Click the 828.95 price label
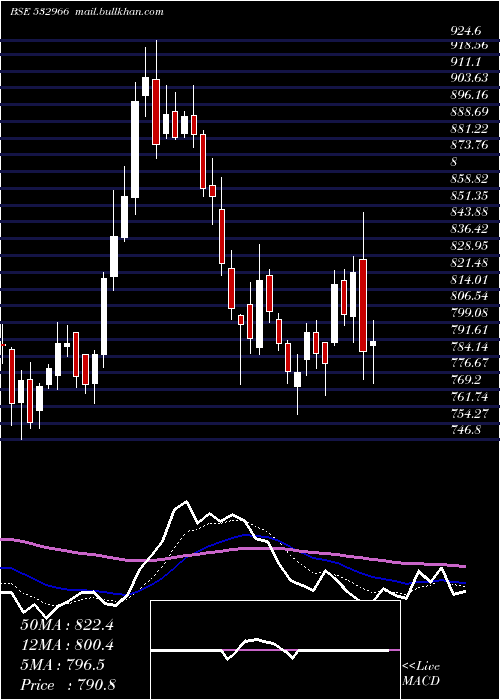Image resolution: width=500 pixels, height=700 pixels. pos(469,246)
